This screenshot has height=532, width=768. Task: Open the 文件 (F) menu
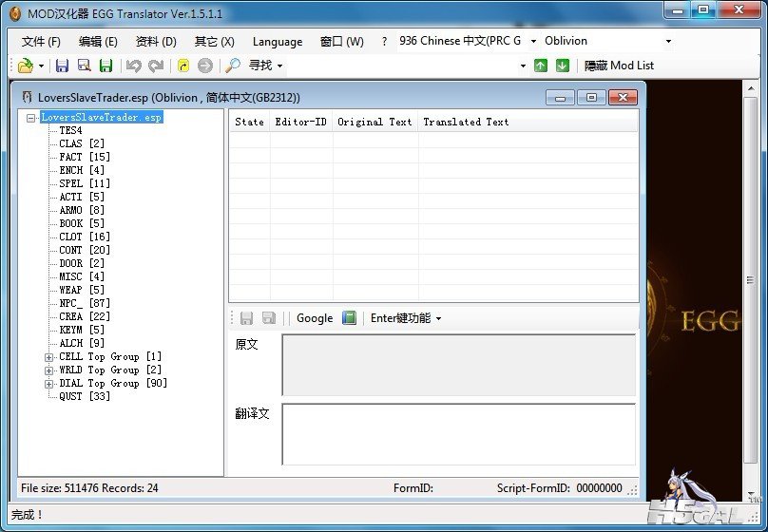tap(41, 42)
